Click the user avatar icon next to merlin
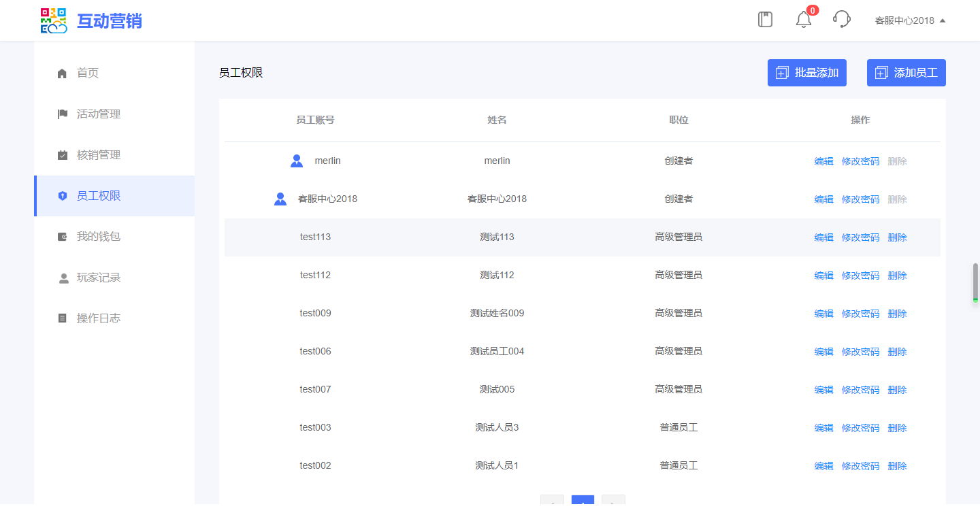This screenshot has height=515, width=980. click(x=297, y=161)
